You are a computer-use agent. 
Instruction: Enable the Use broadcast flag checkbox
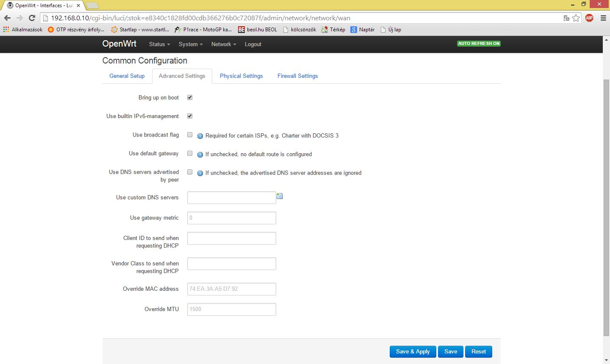coord(190,135)
